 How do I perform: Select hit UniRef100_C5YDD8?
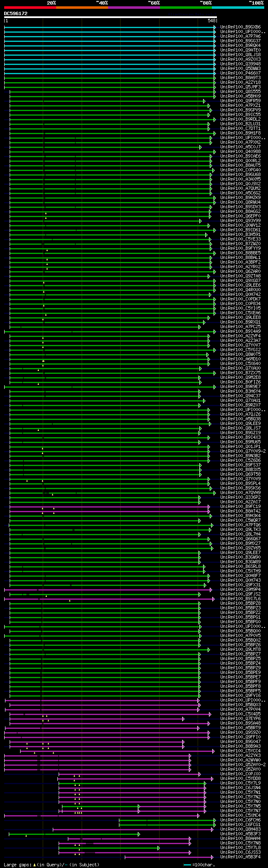point(240,779)
